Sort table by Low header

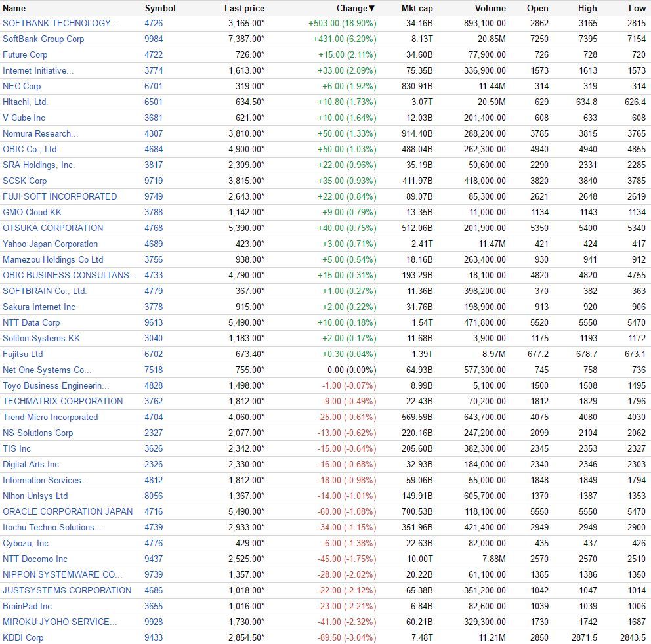coord(637,9)
